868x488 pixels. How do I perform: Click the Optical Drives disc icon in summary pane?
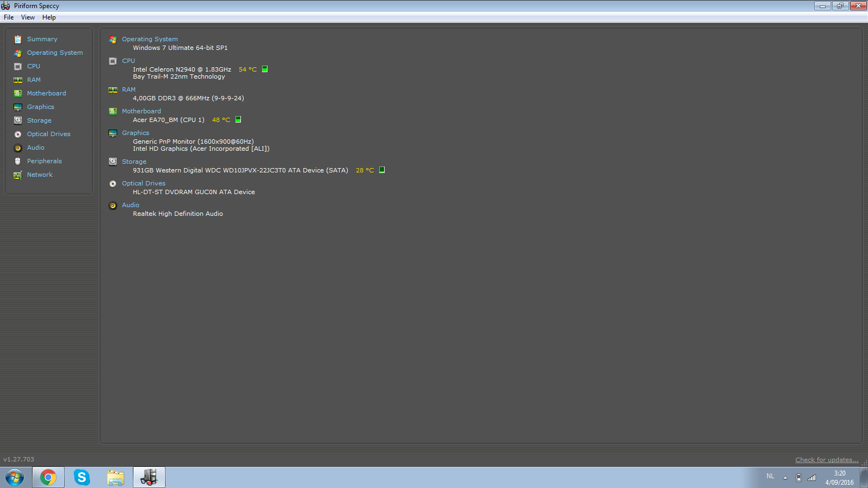113,183
